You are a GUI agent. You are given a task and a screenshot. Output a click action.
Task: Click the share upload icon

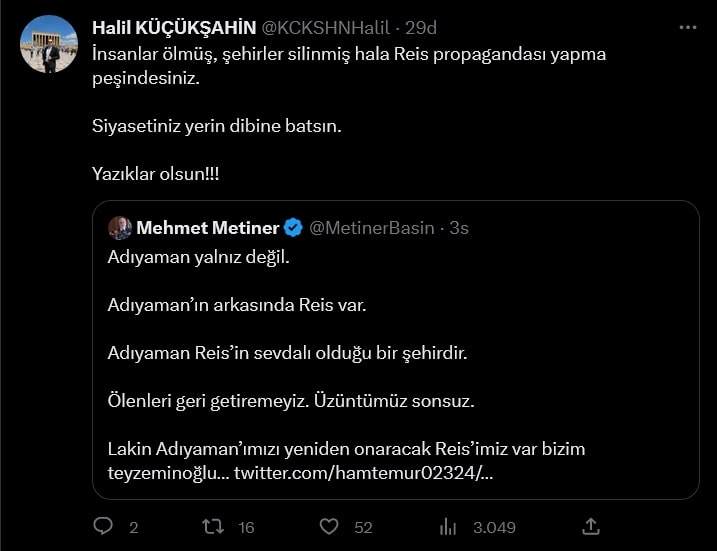591,526
